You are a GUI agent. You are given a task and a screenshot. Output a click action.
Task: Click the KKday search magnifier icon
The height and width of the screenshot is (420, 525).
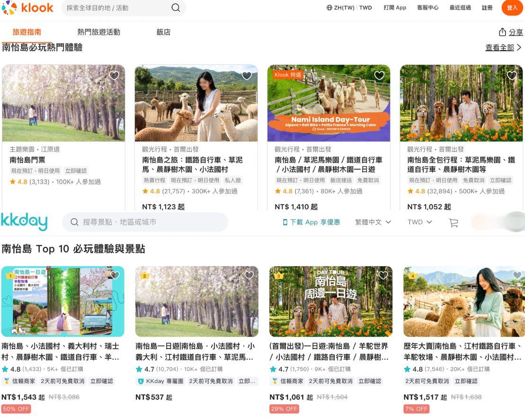(x=74, y=222)
